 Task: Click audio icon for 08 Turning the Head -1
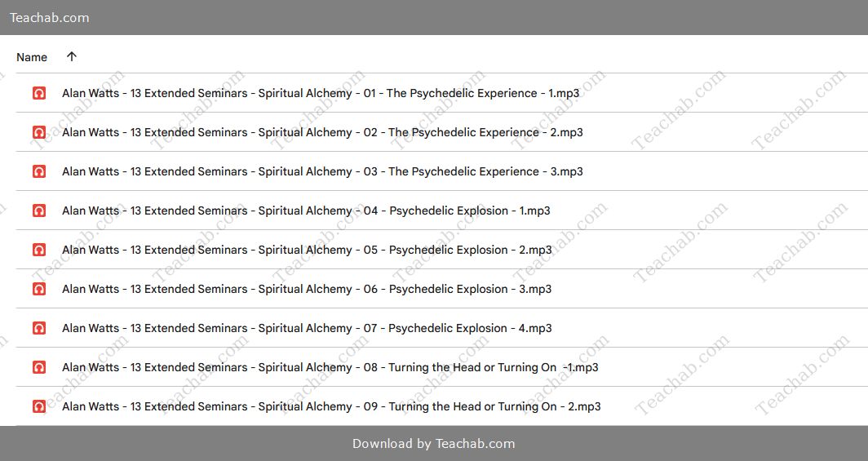pos(39,367)
